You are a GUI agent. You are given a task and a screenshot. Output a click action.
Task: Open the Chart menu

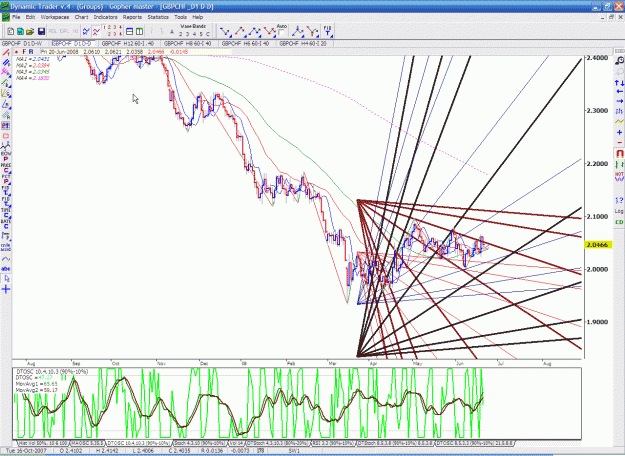[x=81, y=17]
